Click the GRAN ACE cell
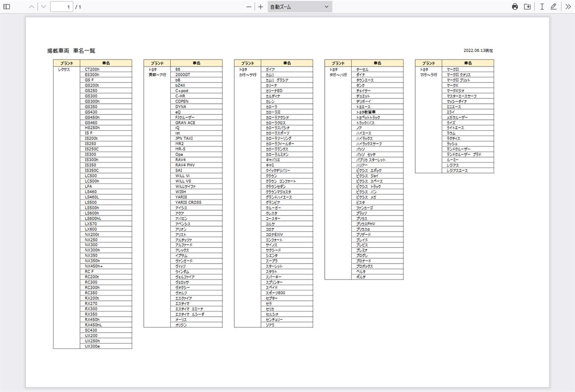Screen dimensions: 575x392 (196, 123)
